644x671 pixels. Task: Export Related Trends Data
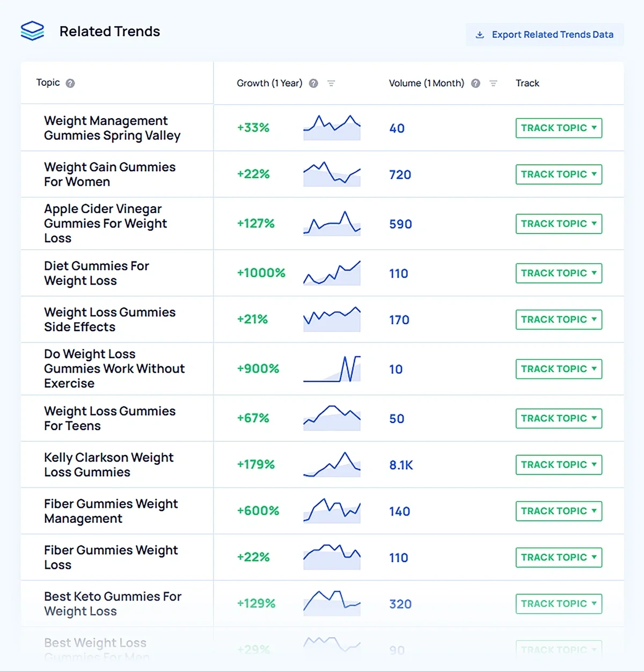coord(552,35)
